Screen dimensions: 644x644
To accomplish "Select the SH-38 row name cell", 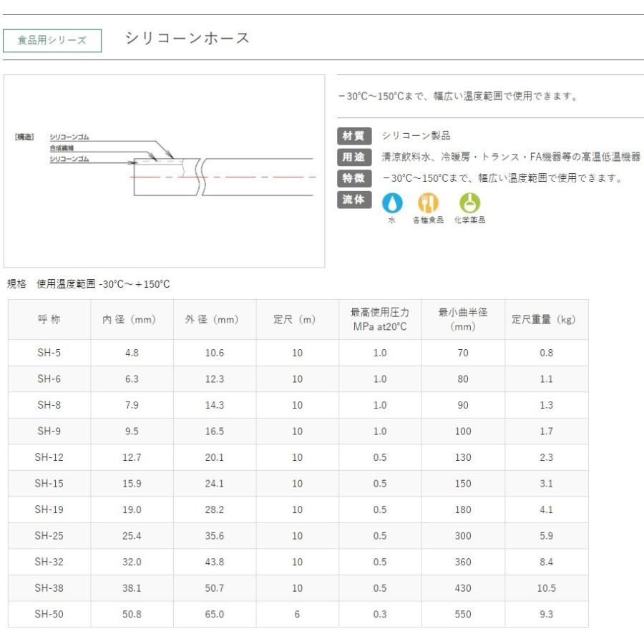I will click(x=49, y=587).
